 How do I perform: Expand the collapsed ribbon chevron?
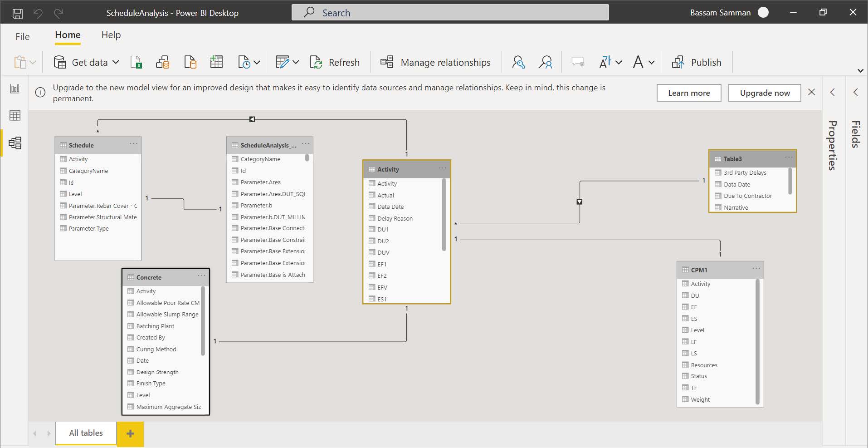[860, 71]
